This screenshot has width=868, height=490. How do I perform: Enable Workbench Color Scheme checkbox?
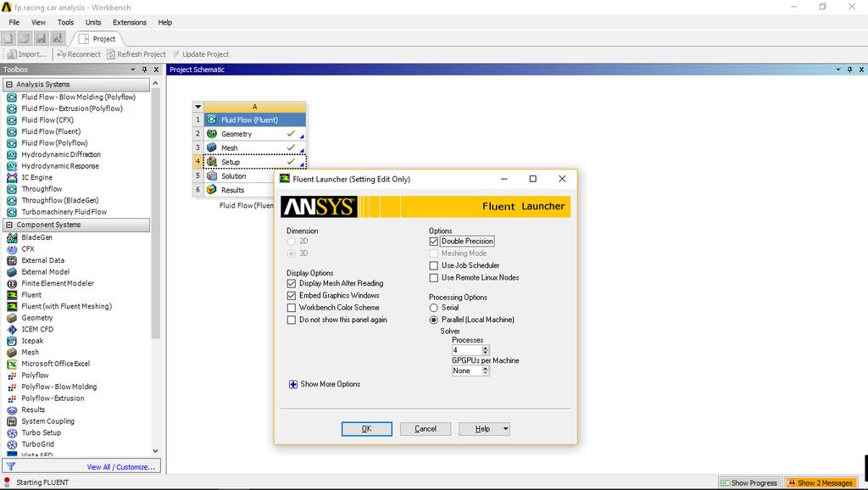(x=292, y=308)
